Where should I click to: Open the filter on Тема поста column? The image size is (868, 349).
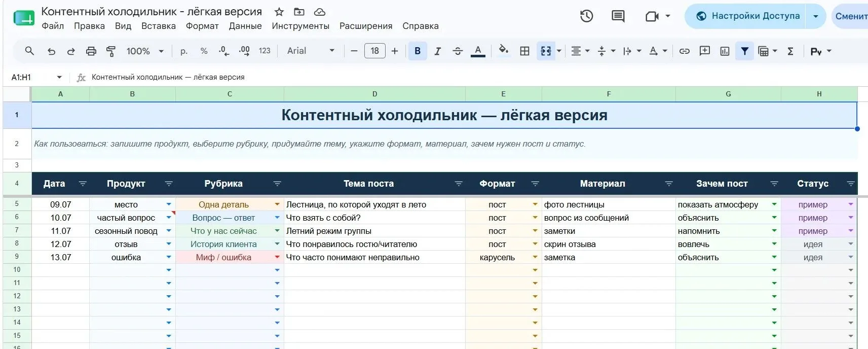[x=459, y=184]
